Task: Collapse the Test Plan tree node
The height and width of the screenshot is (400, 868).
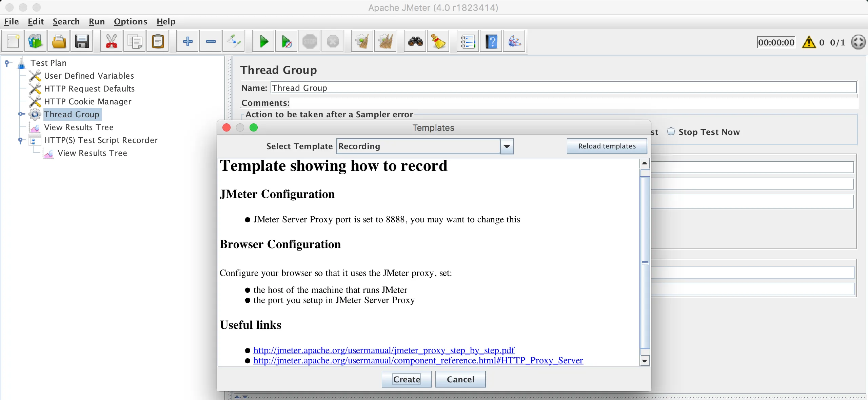Action: click(7, 63)
